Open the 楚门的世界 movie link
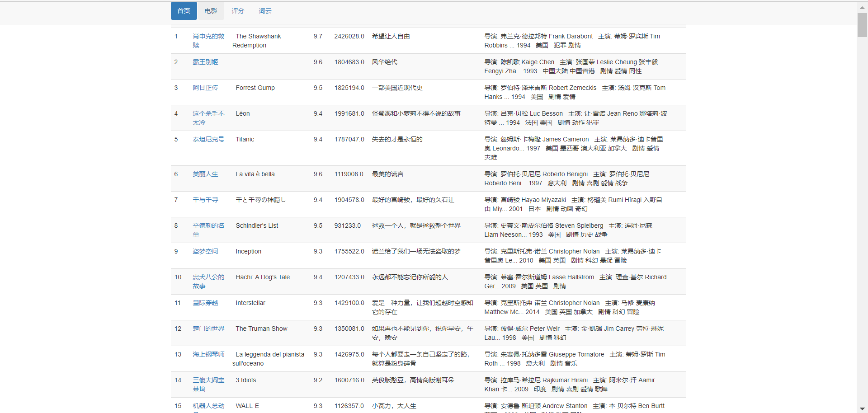 pos(208,329)
